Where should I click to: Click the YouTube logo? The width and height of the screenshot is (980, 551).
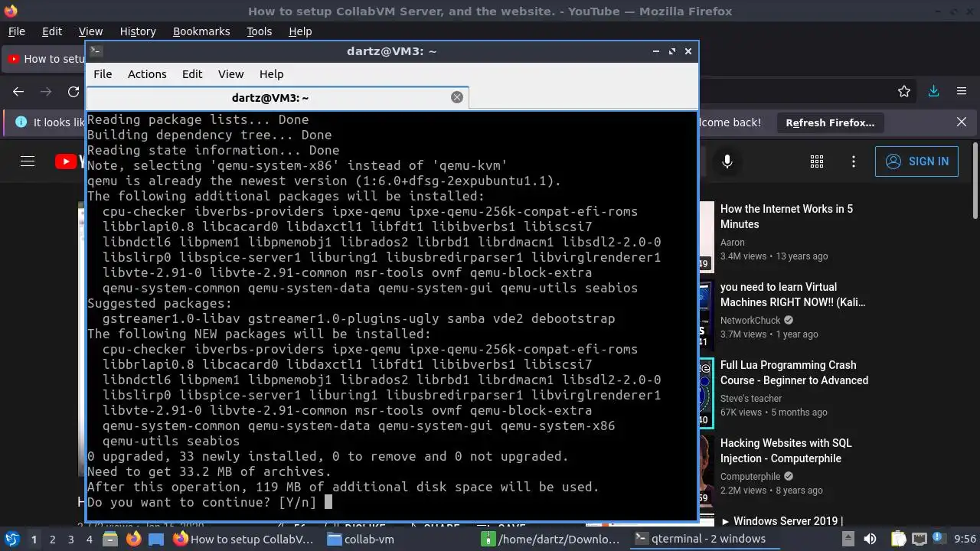pyautogui.click(x=70, y=161)
